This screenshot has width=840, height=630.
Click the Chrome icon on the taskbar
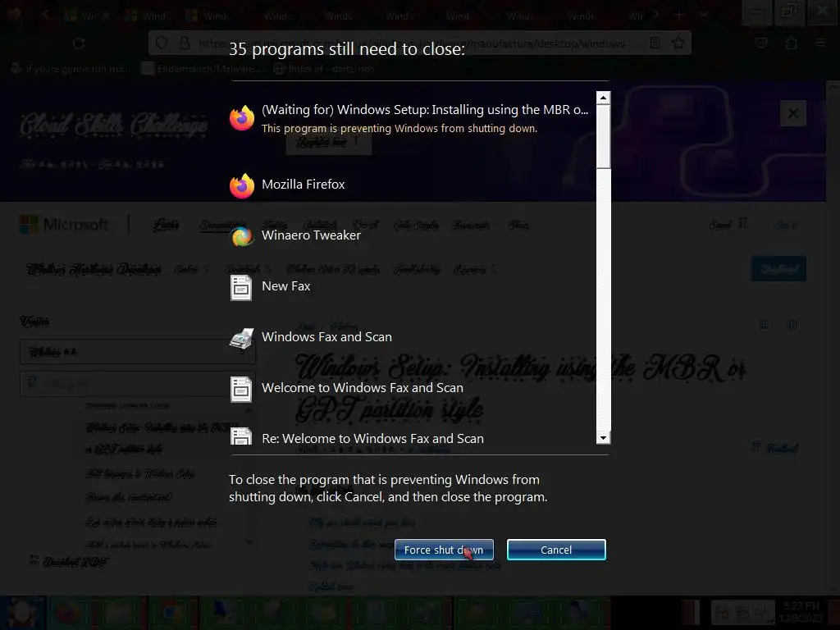[x=171, y=613]
